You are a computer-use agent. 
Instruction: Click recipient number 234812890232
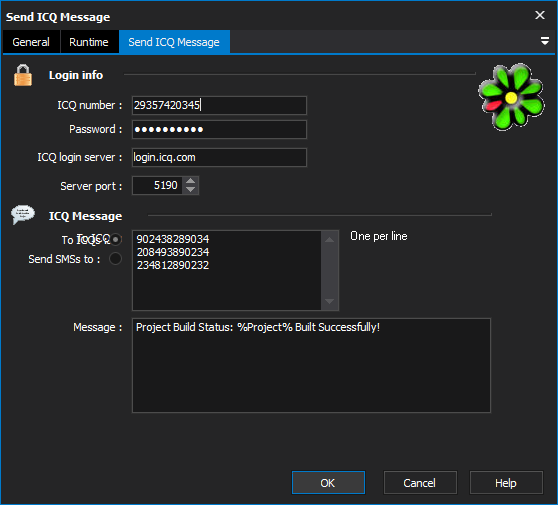click(173, 265)
